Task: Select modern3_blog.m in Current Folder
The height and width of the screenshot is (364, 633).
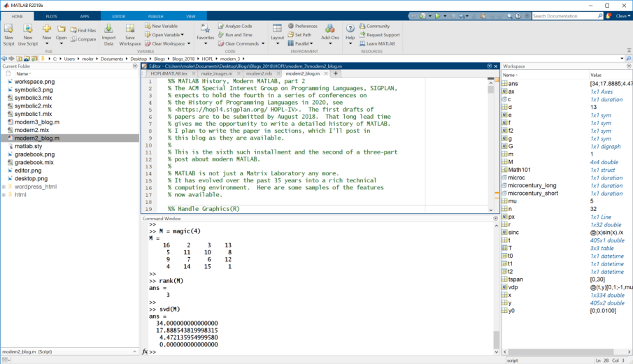Action: tap(37, 122)
